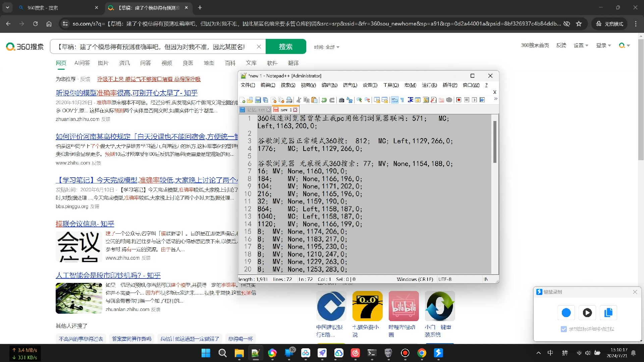Image resolution: width=644 pixels, height=362 pixels.
Task: Click the 搜索 button in search bar
Action: pos(285,46)
